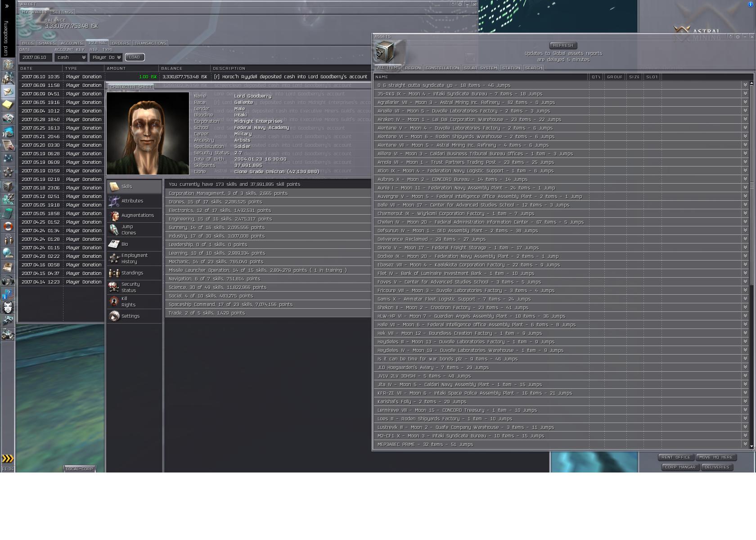Open Jump Clones section in character sheet

(134, 229)
